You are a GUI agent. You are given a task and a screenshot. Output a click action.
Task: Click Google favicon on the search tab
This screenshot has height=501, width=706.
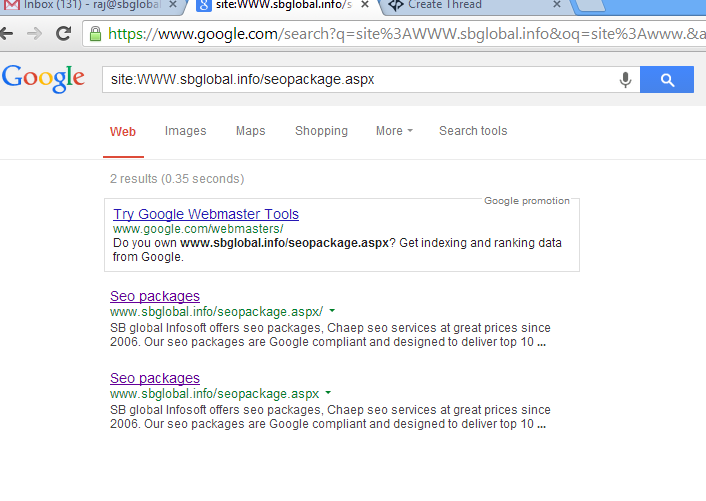click(204, 5)
